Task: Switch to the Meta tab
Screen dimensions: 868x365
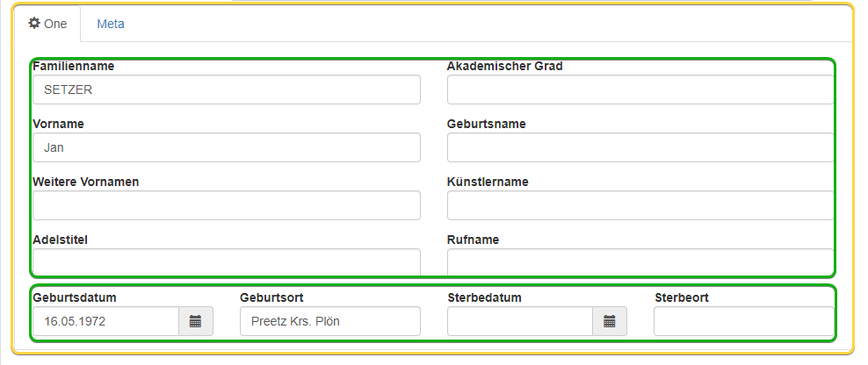Action: point(111,24)
